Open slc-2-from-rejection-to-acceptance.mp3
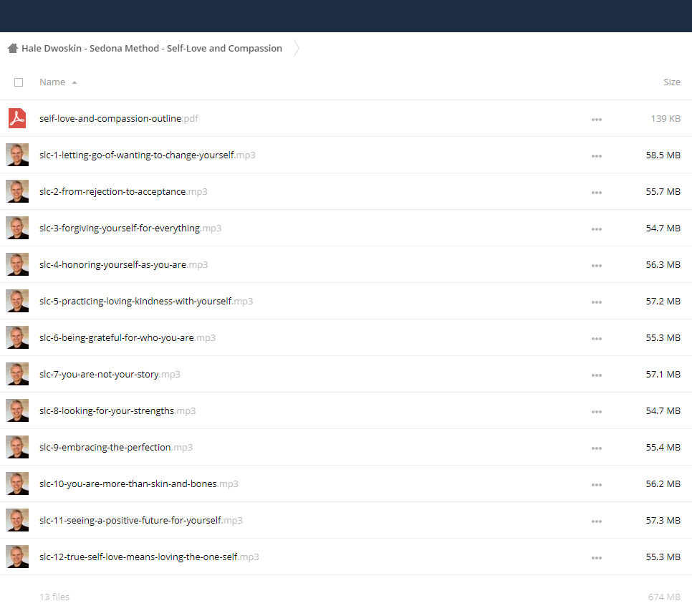Image resolution: width=692 pixels, height=616 pixels. [123, 192]
